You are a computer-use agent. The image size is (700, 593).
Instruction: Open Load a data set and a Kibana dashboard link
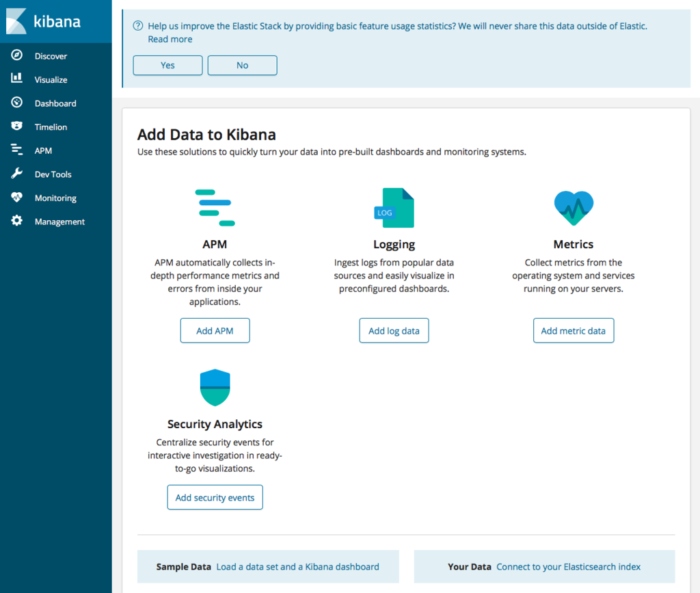coord(298,566)
